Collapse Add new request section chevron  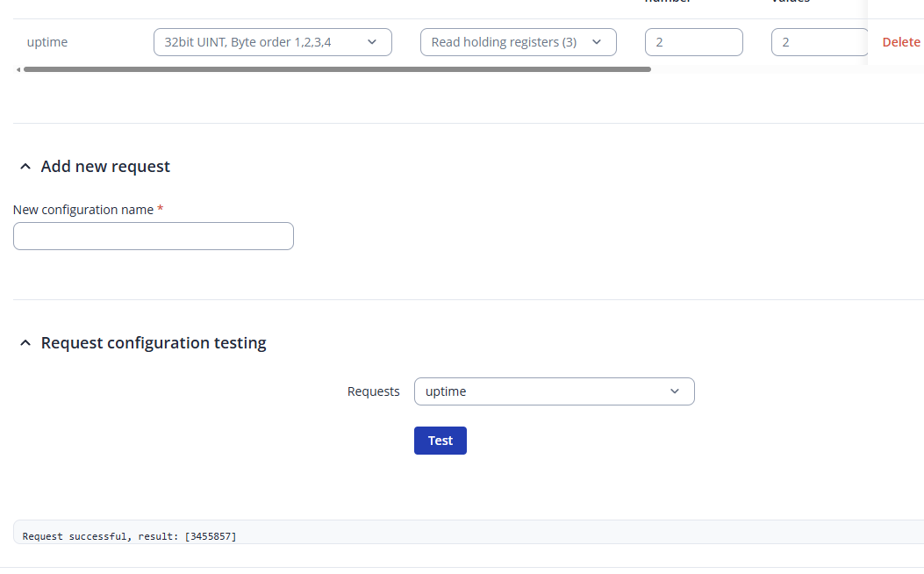pos(25,167)
